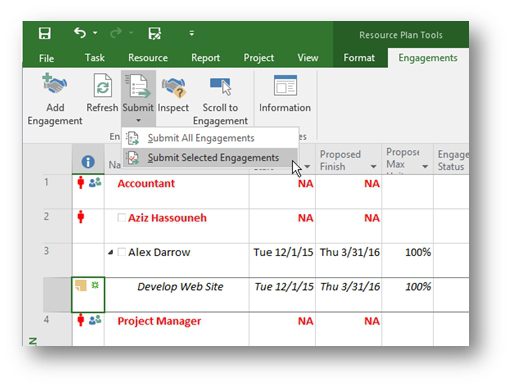The image size is (511, 388).
Task: Open the Undo history dropdown arrow
Action: click(x=95, y=33)
